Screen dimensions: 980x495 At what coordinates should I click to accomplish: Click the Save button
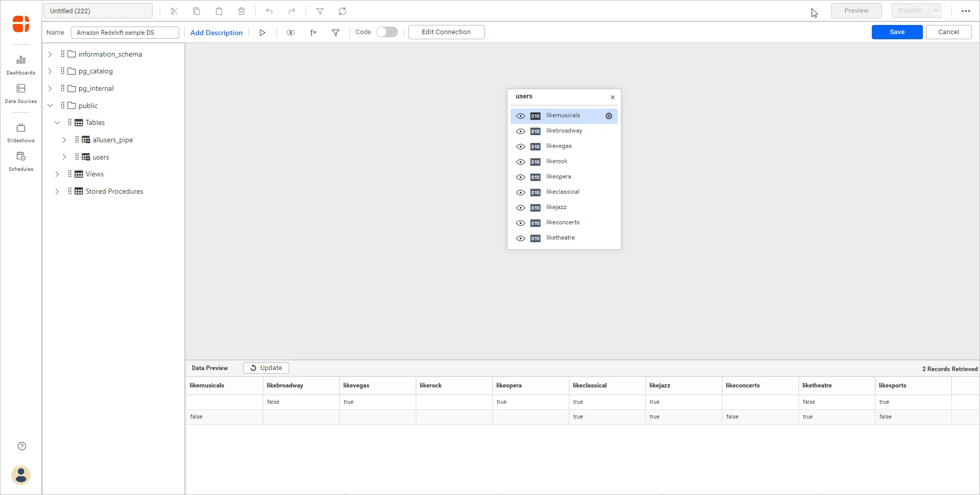(897, 32)
